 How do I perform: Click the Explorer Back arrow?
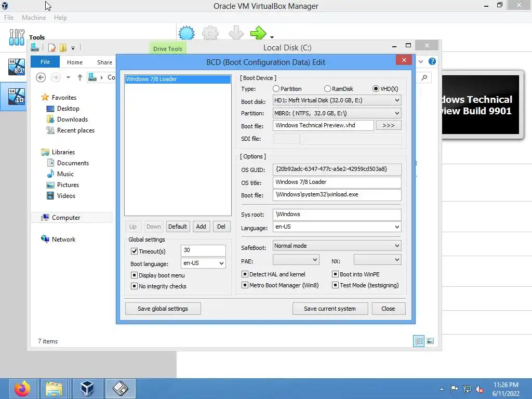click(41, 78)
